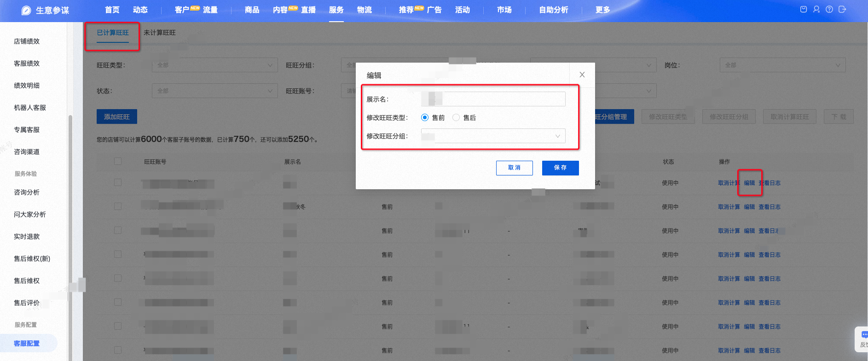The height and width of the screenshot is (361, 868).
Task: Open the 动态 menu item
Action: [x=140, y=10]
